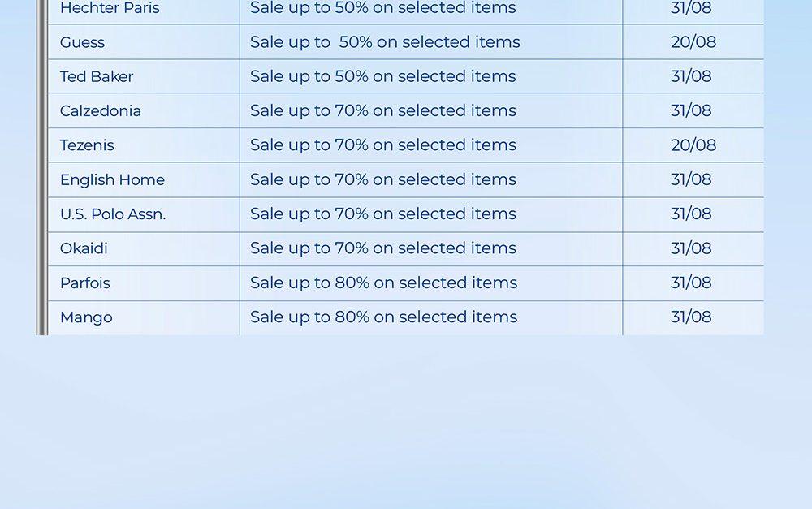This screenshot has height=509, width=812.
Task: Select the Calzedonia 70% sale description
Action: pyautogui.click(x=382, y=111)
